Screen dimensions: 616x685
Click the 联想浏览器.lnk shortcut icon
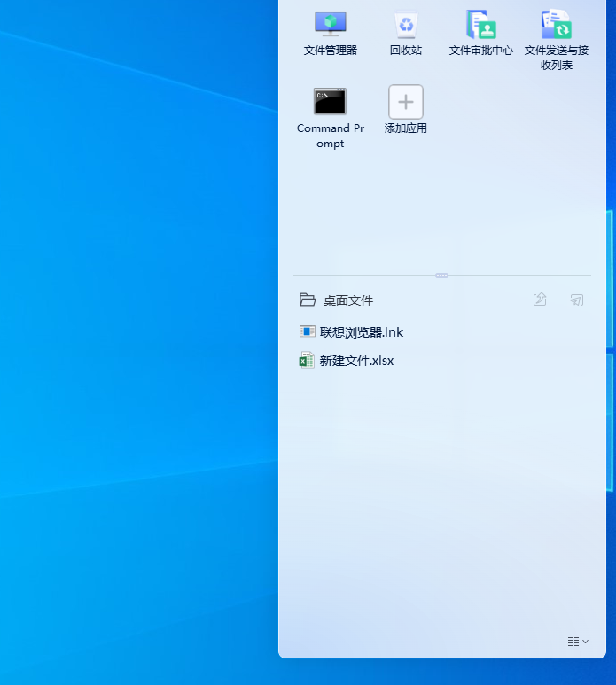[308, 332]
